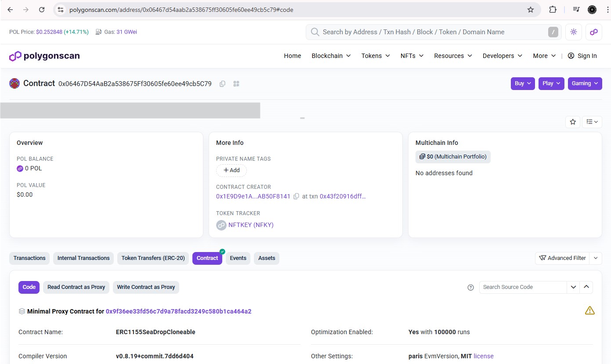The height and width of the screenshot is (364, 611).
Task: Add a private name tag
Action: (231, 170)
